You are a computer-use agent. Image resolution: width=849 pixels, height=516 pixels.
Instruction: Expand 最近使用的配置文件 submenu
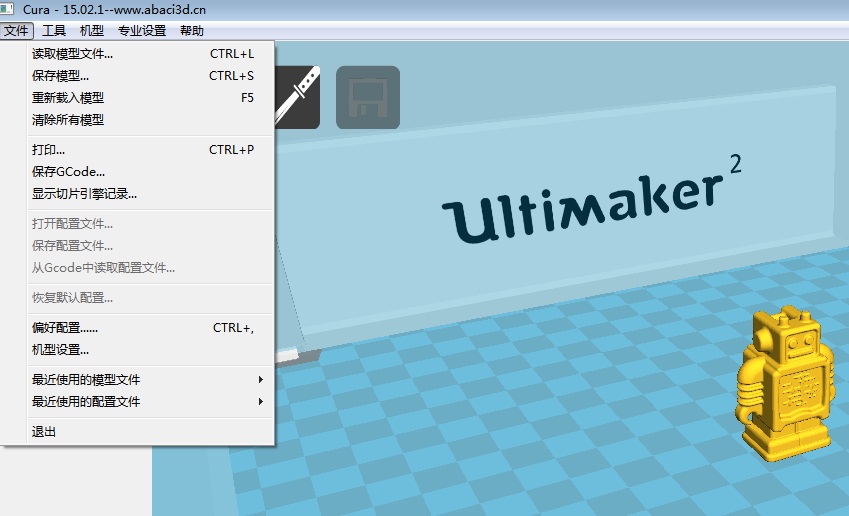150,402
